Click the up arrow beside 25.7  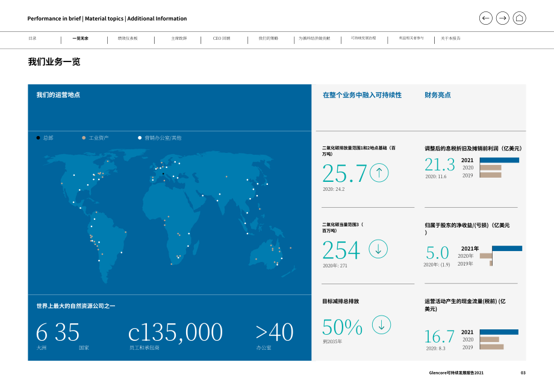pyautogui.click(x=379, y=173)
